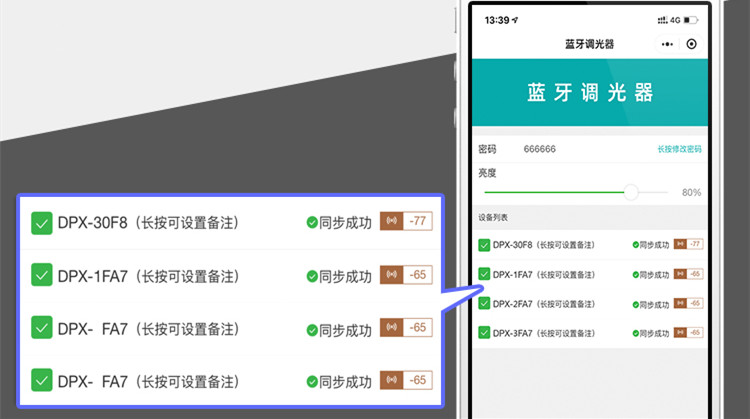
Task: Tap the mini program close circle button
Action: pyautogui.click(x=692, y=45)
